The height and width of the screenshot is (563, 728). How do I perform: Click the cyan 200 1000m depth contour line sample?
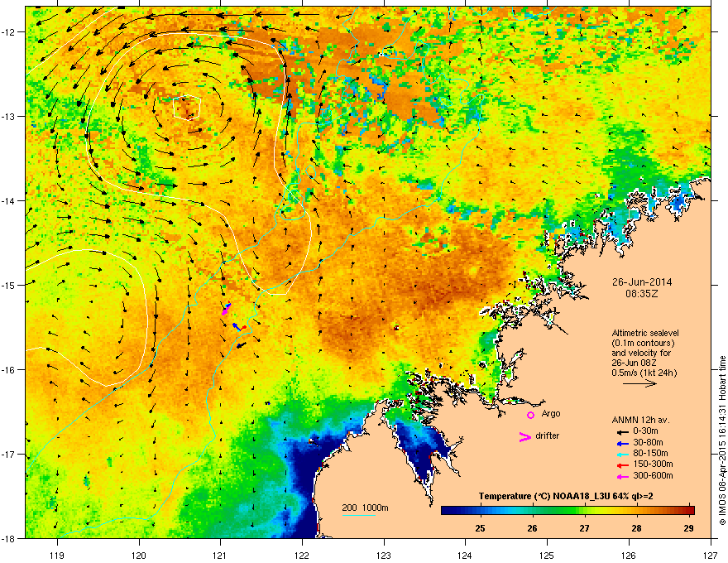click(x=358, y=515)
